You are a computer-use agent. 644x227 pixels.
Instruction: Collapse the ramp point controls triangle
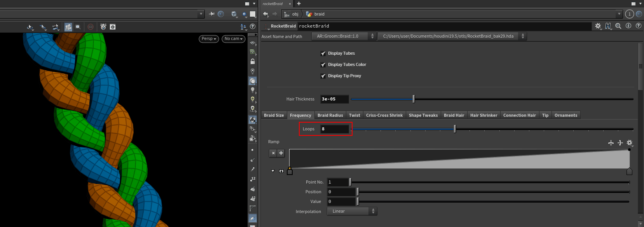click(x=273, y=171)
